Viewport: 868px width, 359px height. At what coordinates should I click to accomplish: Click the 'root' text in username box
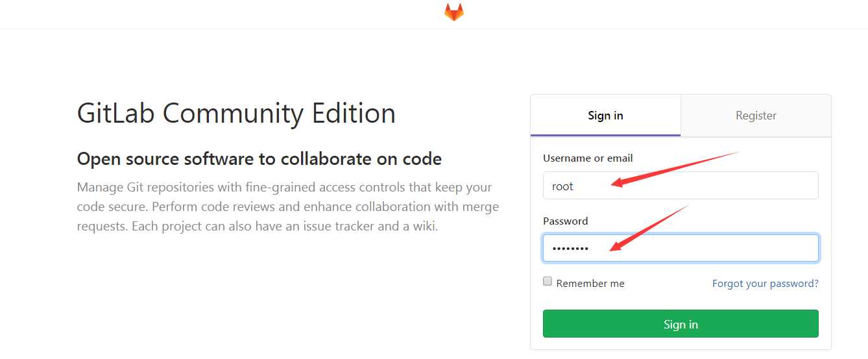[x=562, y=186]
